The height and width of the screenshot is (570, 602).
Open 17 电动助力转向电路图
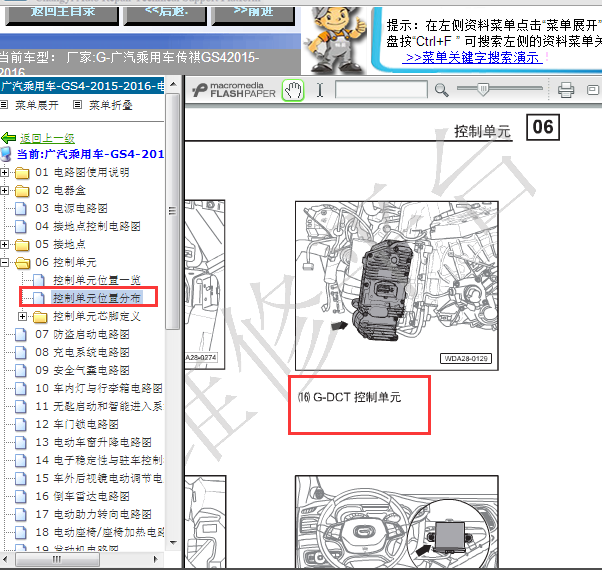(93, 514)
